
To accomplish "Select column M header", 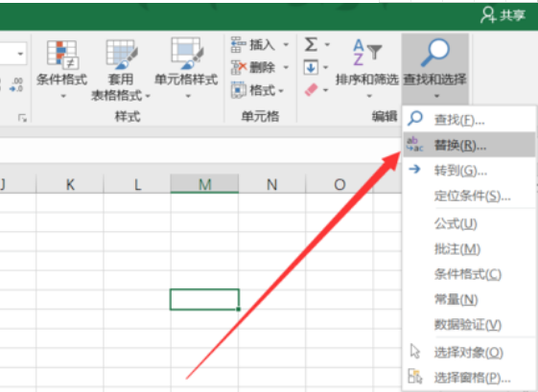I will [204, 185].
